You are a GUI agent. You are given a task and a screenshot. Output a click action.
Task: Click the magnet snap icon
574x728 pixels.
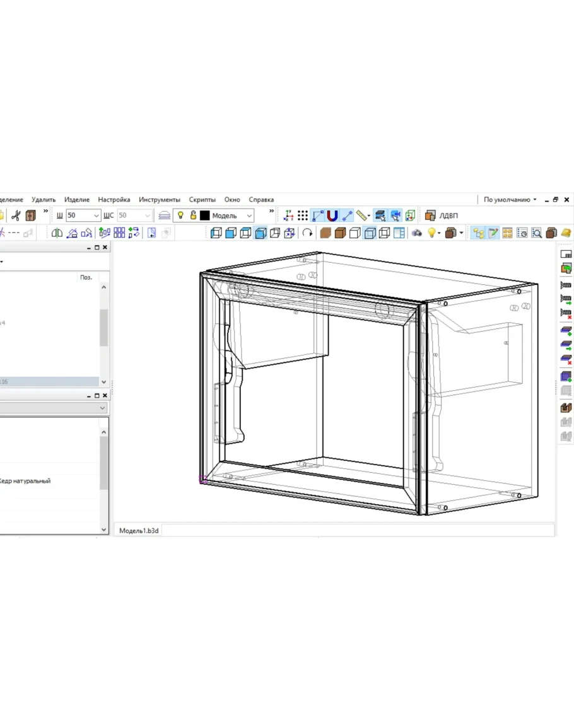tap(332, 216)
